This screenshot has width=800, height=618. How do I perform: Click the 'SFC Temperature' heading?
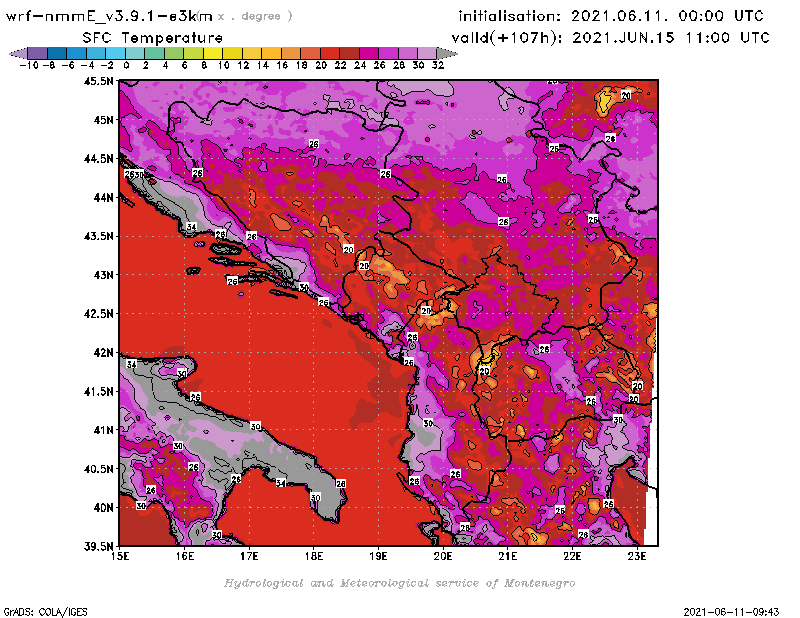152,38
